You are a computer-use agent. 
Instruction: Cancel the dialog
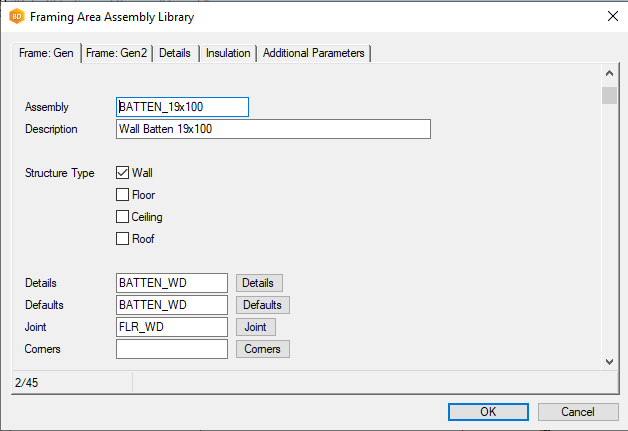coord(577,412)
